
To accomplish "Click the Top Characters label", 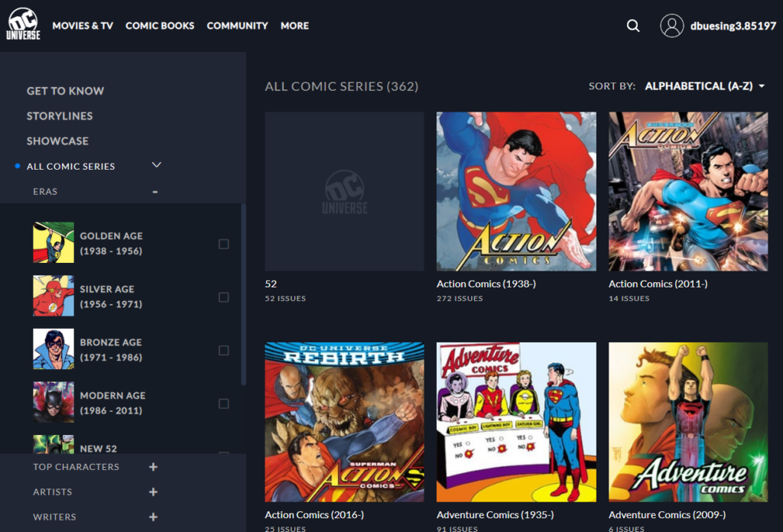I will (x=76, y=466).
